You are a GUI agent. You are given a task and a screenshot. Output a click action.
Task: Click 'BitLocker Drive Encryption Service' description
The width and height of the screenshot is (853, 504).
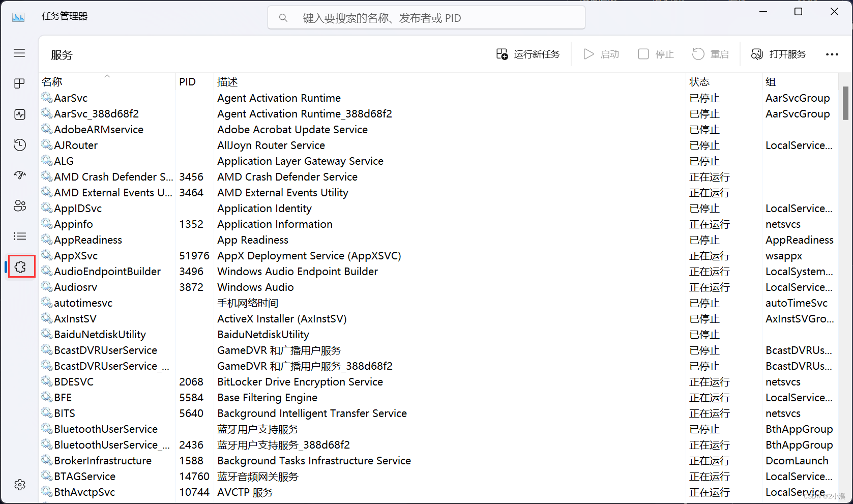coord(300,382)
